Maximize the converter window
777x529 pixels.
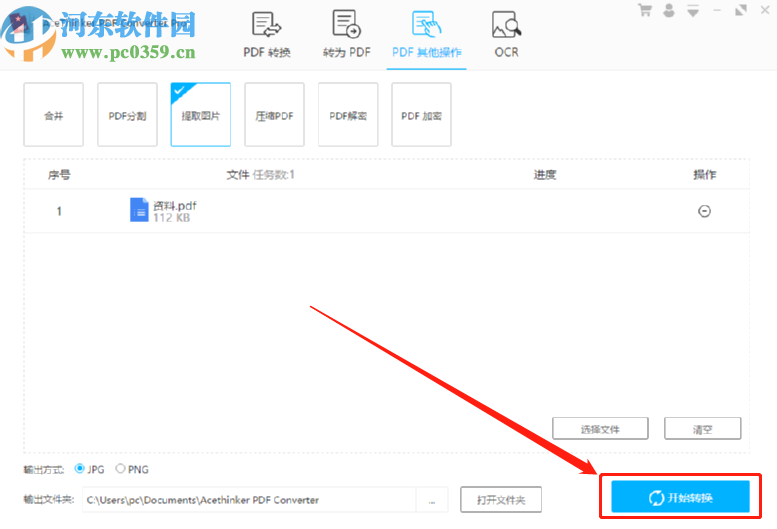pyautogui.click(x=741, y=10)
